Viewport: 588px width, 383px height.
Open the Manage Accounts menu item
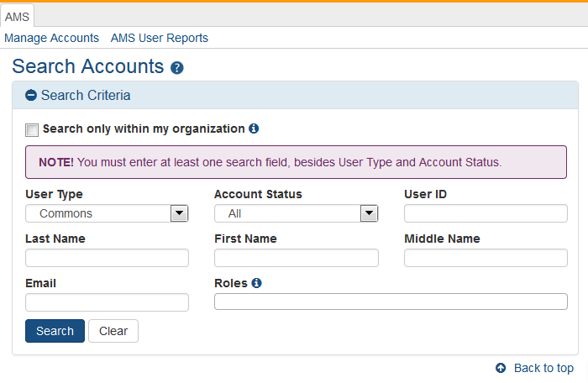pos(51,38)
